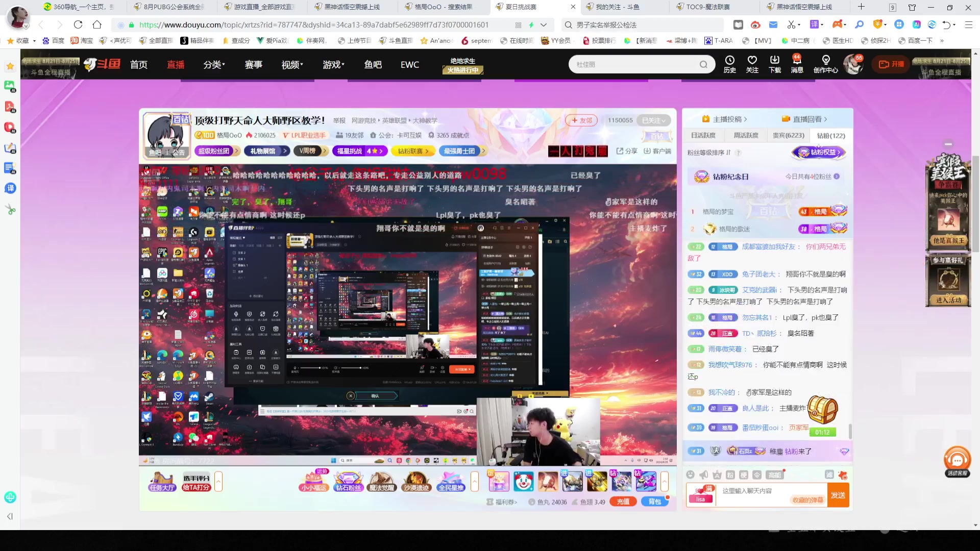Image resolution: width=980 pixels, height=551 pixels.
Task: Switch to the 日活跃度 tab
Action: pos(703,135)
